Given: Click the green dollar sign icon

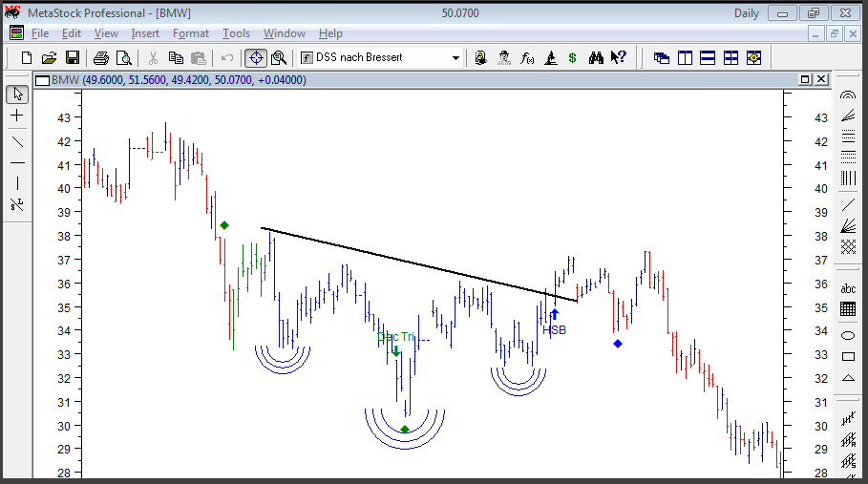Looking at the screenshot, I should (572, 57).
